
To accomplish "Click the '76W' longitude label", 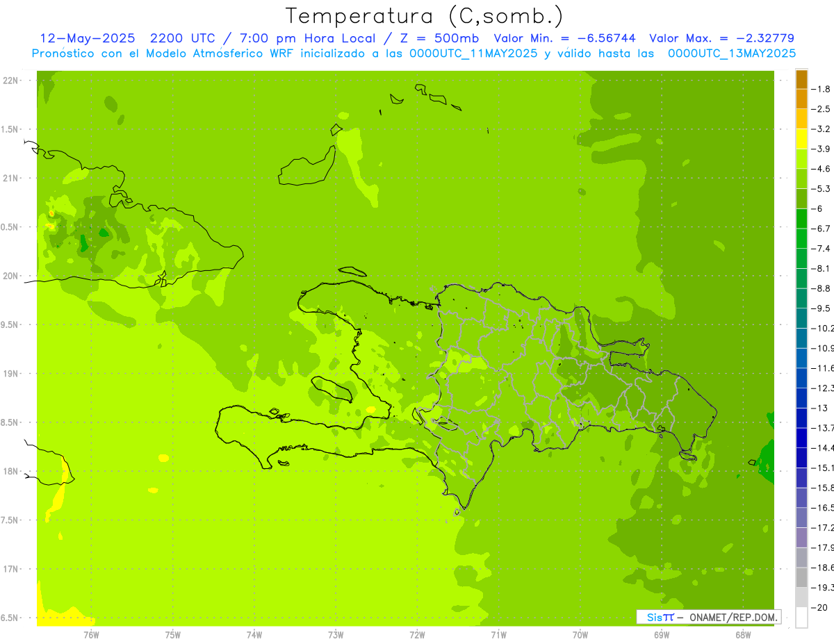I will (91, 635).
